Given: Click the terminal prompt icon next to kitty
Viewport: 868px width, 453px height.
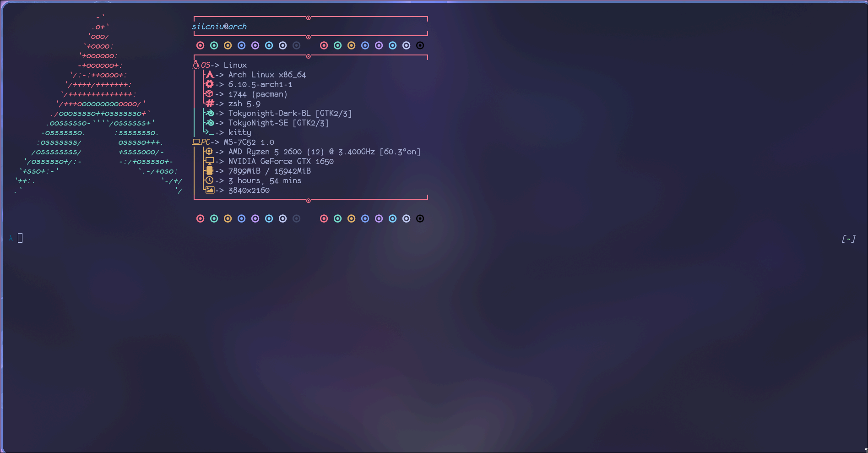Looking at the screenshot, I should 210,132.
